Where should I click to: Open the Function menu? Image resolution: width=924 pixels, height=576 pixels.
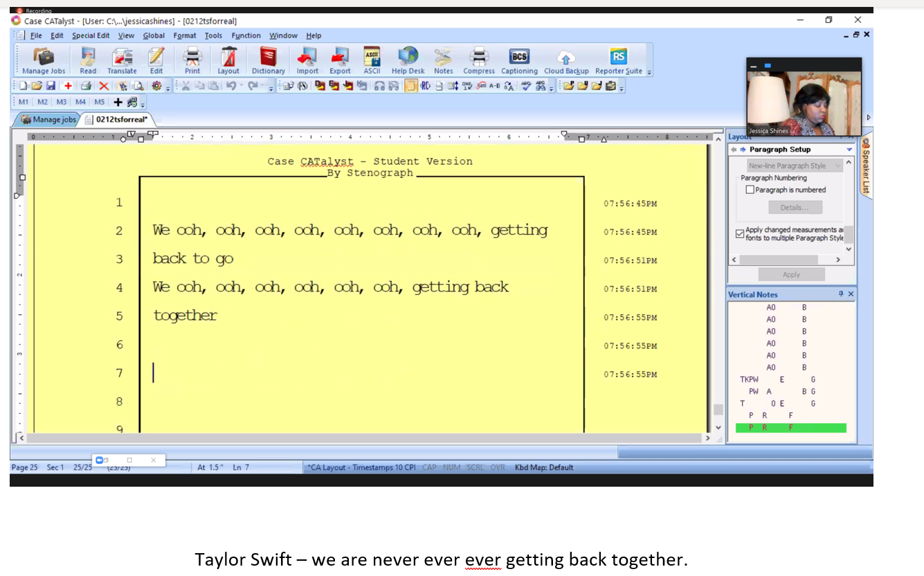[246, 36]
